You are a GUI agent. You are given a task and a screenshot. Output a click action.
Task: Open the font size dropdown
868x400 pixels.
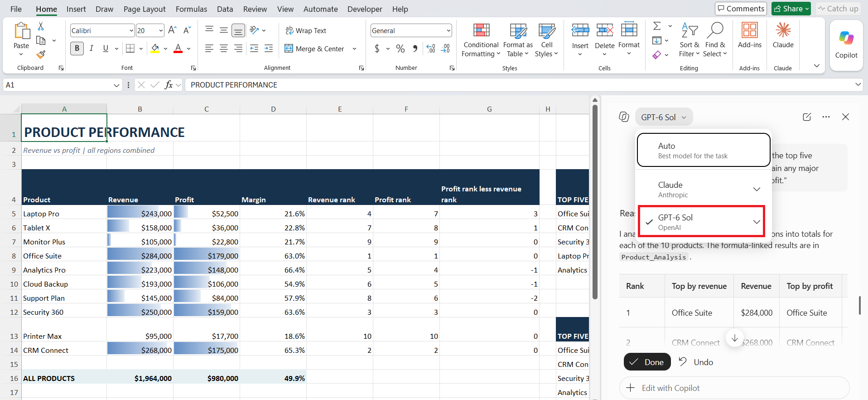click(x=161, y=30)
